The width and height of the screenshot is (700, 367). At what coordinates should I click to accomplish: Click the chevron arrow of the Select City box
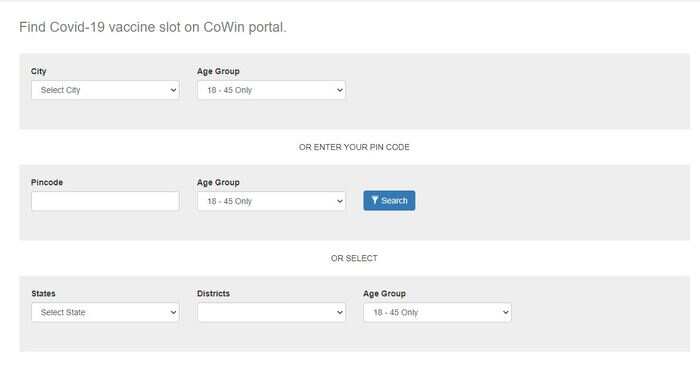(x=173, y=90)
